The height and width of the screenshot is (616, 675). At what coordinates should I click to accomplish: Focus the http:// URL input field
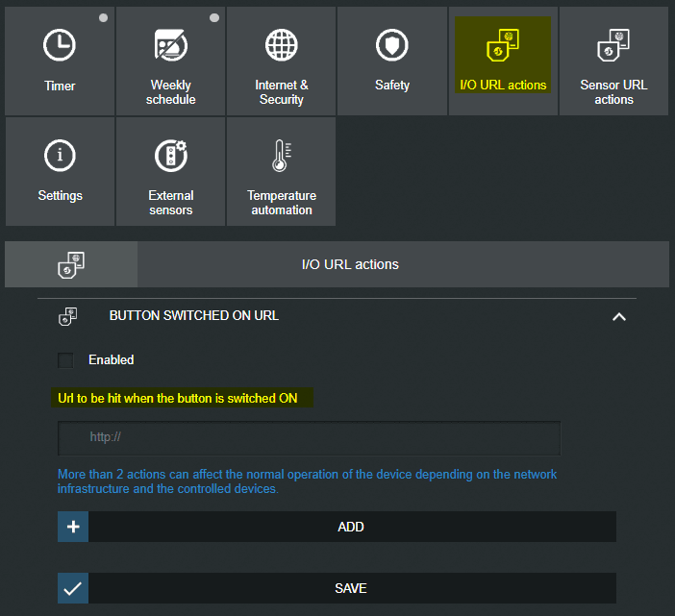click(x=309, y=437)
